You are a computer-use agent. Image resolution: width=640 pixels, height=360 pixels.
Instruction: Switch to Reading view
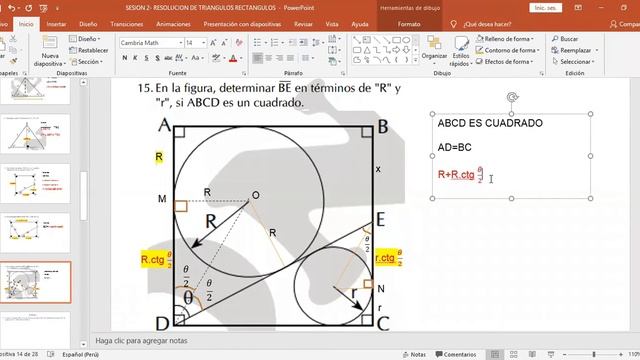point(532,354)
